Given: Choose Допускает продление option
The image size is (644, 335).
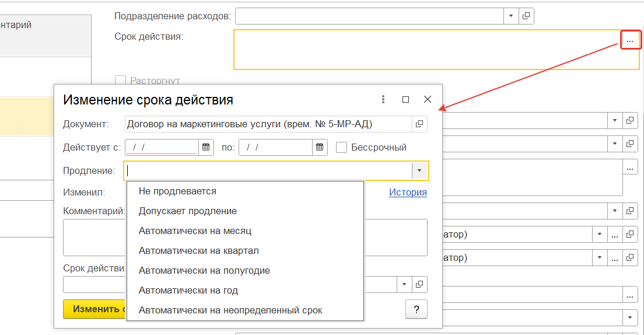Looking at the screenshot, I should (x=187, y=211).
